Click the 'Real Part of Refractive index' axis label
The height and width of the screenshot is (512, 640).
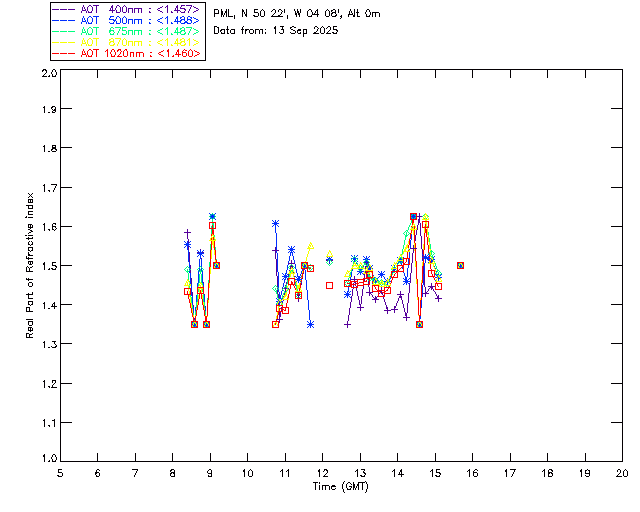click(29, 265)
